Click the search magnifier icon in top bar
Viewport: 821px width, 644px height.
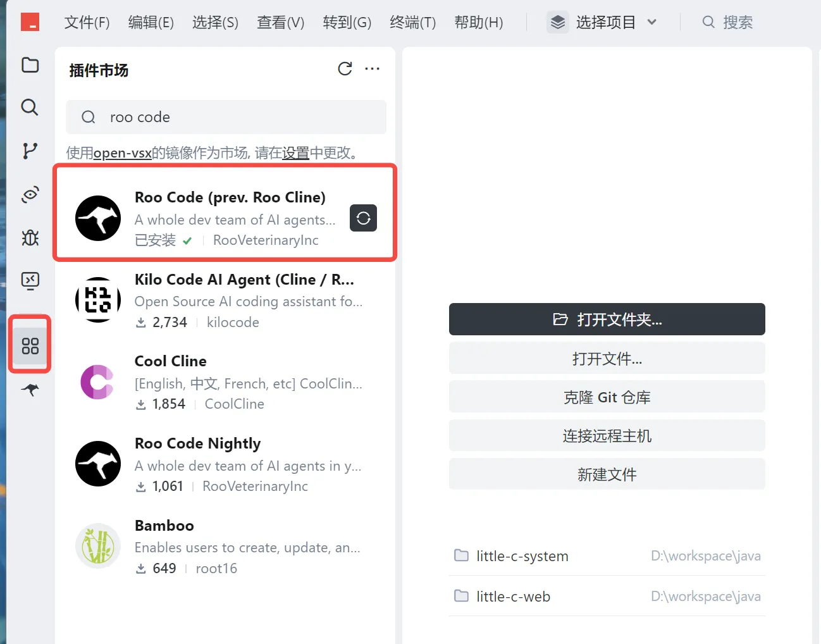pyautogui.click(x=708, y=22)
